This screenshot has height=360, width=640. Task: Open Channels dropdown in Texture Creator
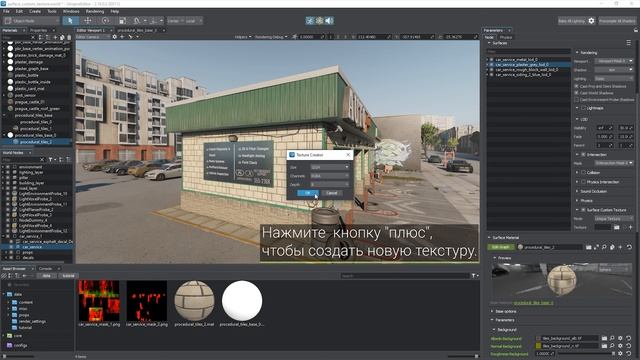point(330,176)
